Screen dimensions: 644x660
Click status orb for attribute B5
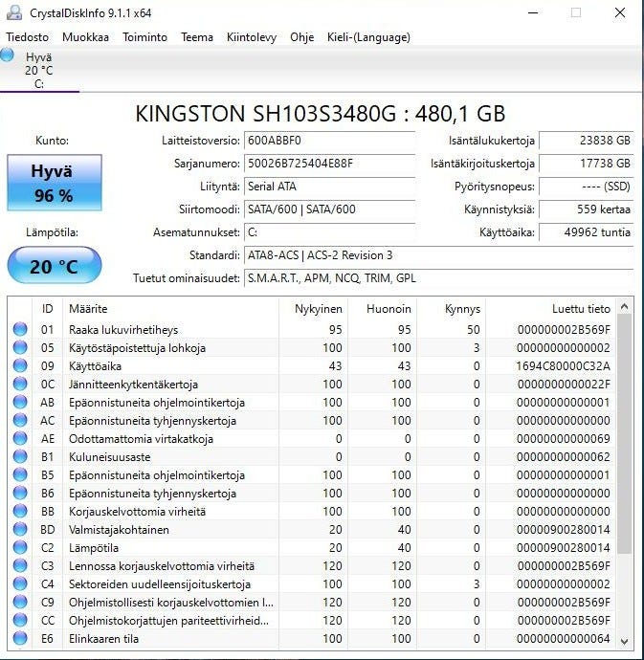click(x=20, y=474)
